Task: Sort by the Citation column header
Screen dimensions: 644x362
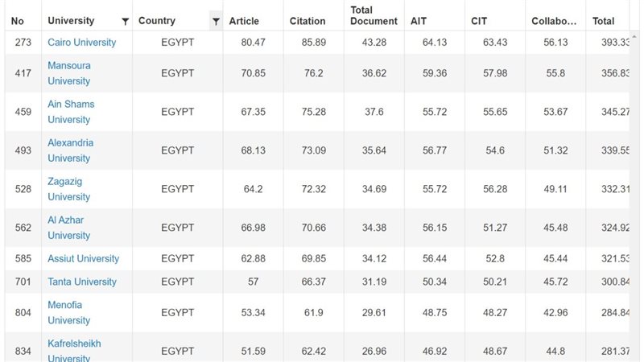Action: pos(308,21)
